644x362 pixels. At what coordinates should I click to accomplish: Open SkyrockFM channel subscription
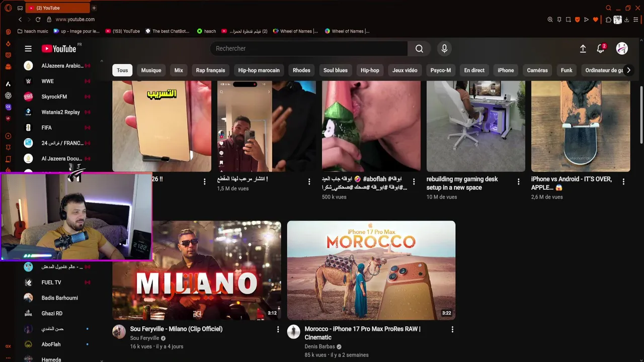[x=57, y=97]
